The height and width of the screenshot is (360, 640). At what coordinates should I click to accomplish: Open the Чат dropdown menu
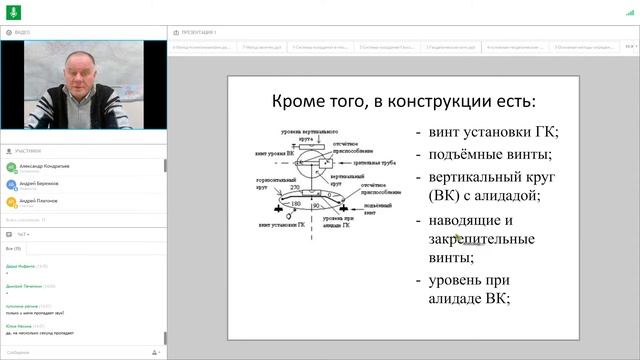pos(23,234)
